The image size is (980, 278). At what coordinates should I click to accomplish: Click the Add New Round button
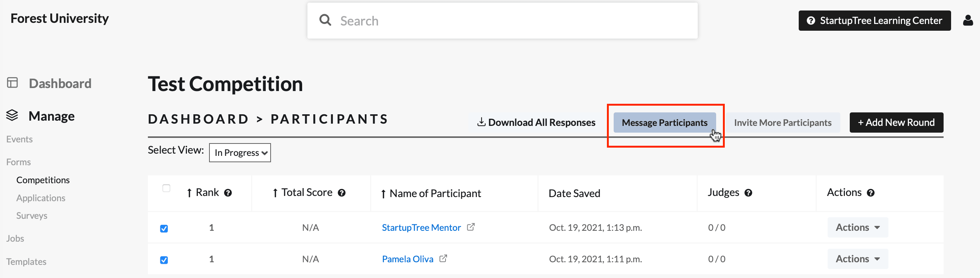coord(896,123)
